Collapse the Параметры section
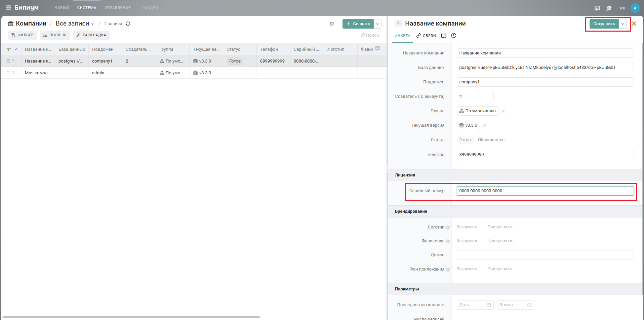This screenshot has width=644, height=320. [x=407, y=289]
